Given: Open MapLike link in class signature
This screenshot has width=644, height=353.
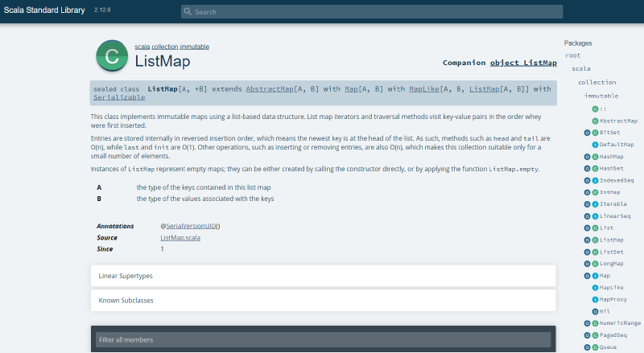Looking at the screenshot, I should click(x=424, y=88).
